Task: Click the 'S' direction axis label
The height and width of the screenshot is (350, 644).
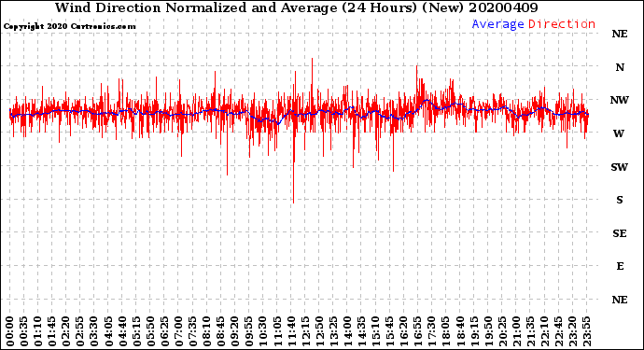Action: pyautogui.click(x=620, y=200)
